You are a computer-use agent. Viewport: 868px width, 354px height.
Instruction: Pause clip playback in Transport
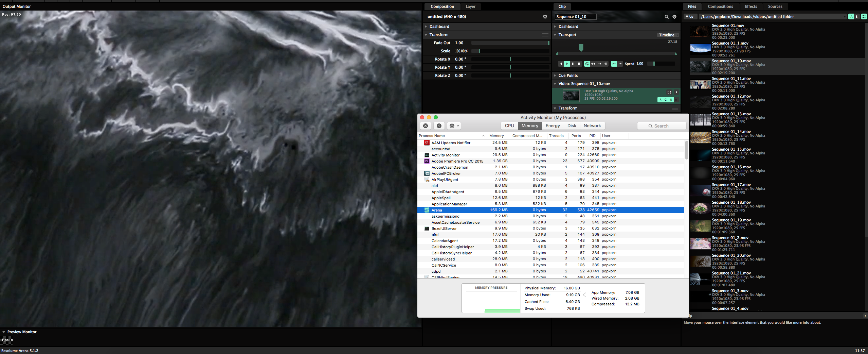[573, 64]
